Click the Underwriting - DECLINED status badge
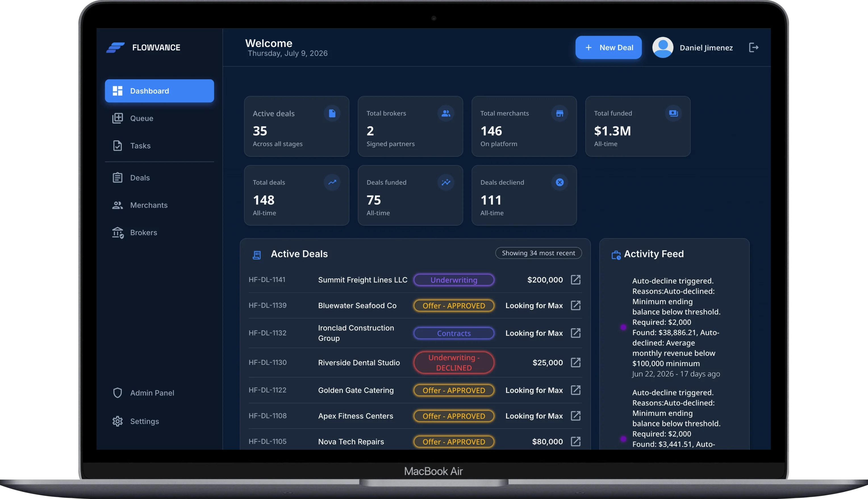Screen dimensions: 868x499 [x=454, y=362]
